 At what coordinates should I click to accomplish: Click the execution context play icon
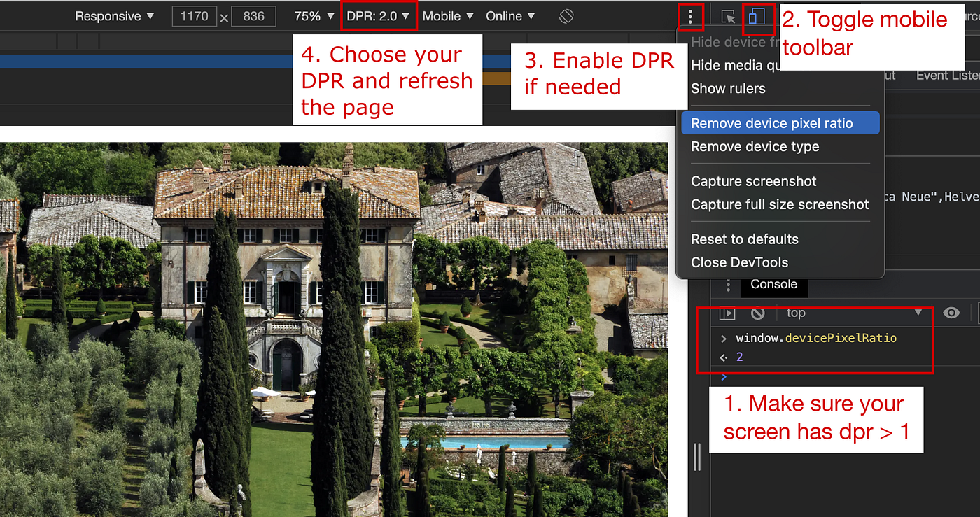727,313
